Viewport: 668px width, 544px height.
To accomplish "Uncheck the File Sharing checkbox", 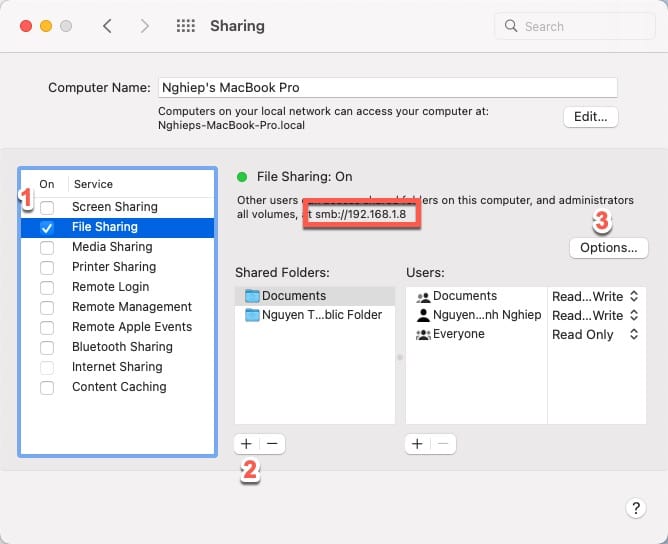I will pyautogui.click(x=47, y=227).
